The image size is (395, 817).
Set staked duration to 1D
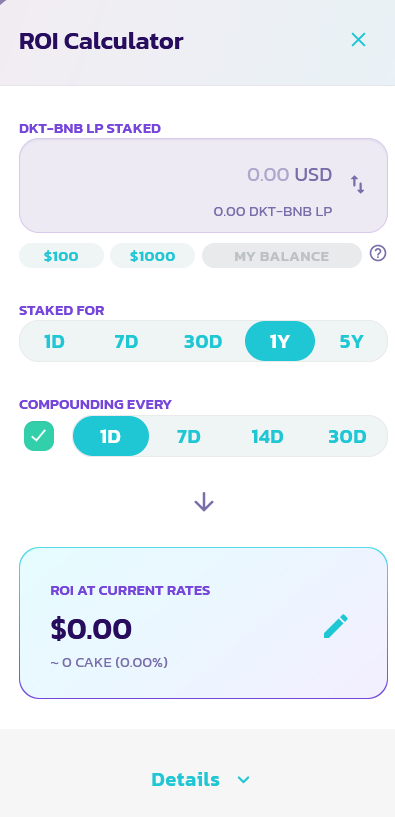coord(54,342)
